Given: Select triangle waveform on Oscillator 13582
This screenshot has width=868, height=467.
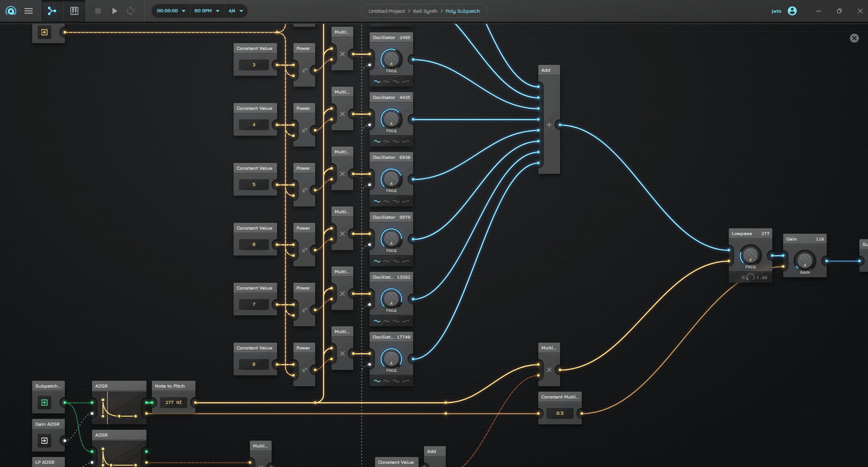Looking at the screenshot, I should pyautogui.click(x=386, y=321).
